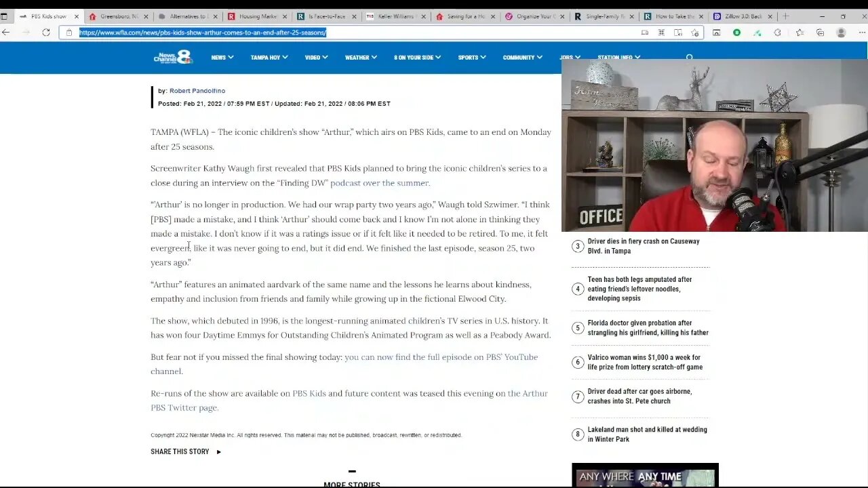Add this page to favorites
This screenshot has width=868, height=488.
click(x=695, y=33)
